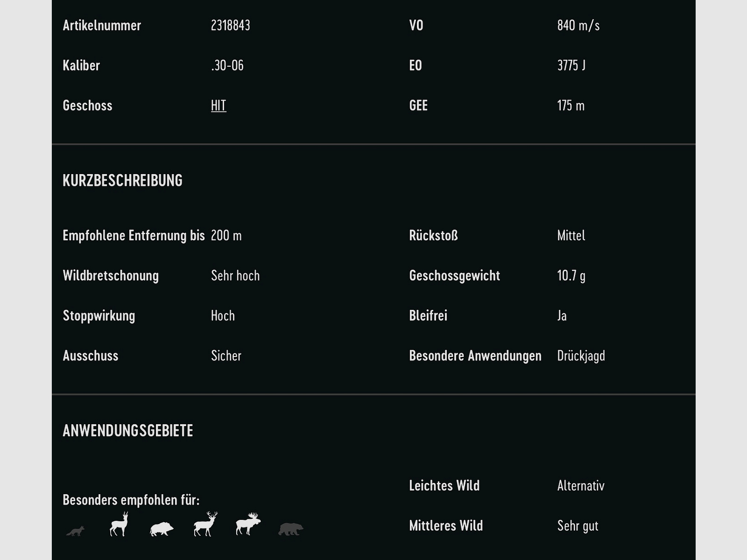The height and width of the screenshot is (560, 747).
Task: Click the KURZBESCHREIBUNG section heading
Action: click(122, 181)
